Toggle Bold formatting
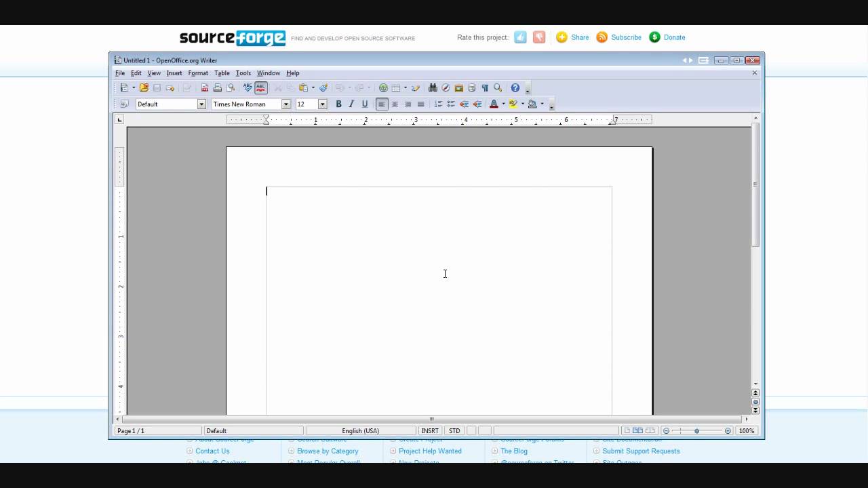Screen dimensions: 868x488 [338, 104]
